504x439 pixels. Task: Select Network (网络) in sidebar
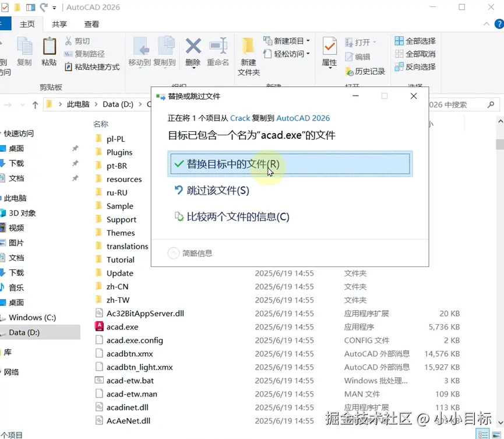click(11, 372)
